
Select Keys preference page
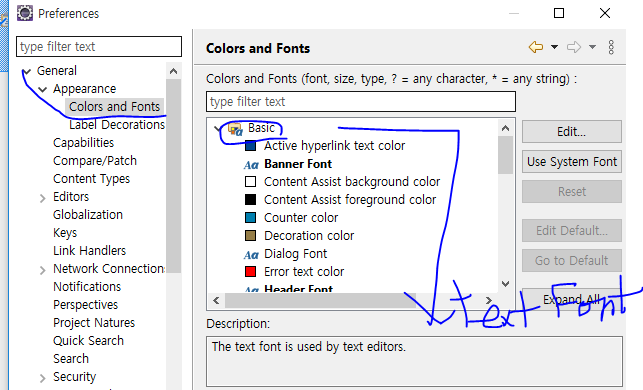(x=65, y=233)
